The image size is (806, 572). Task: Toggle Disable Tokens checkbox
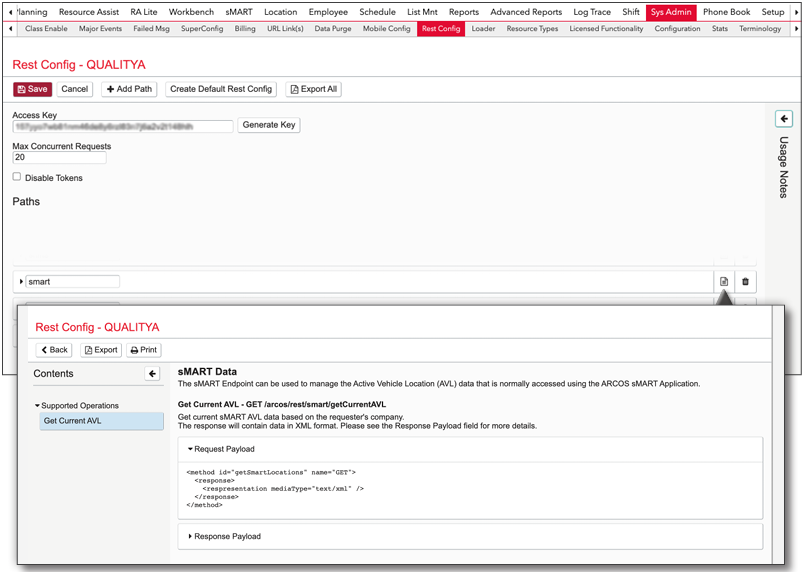pyautogui.click(x=17, y=177)
